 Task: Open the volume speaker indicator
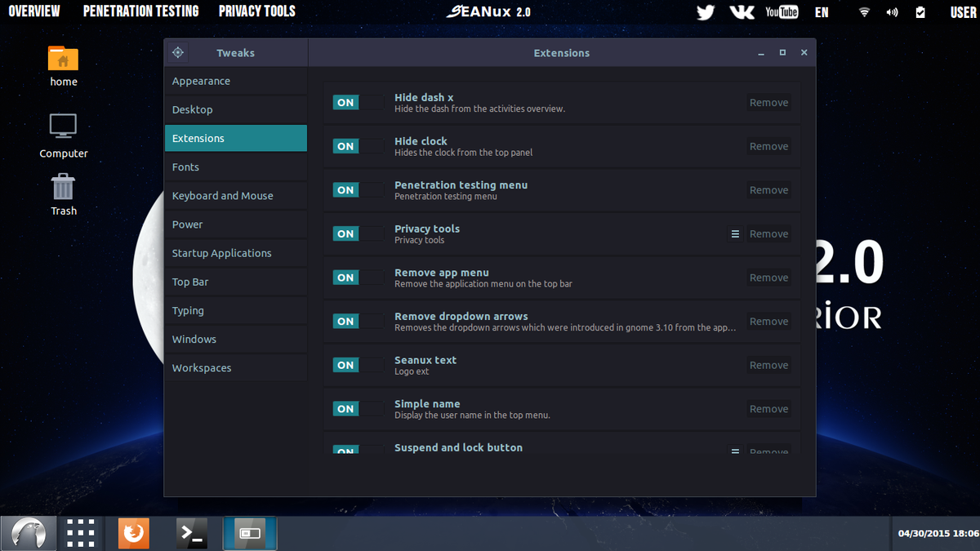(892, 12)
